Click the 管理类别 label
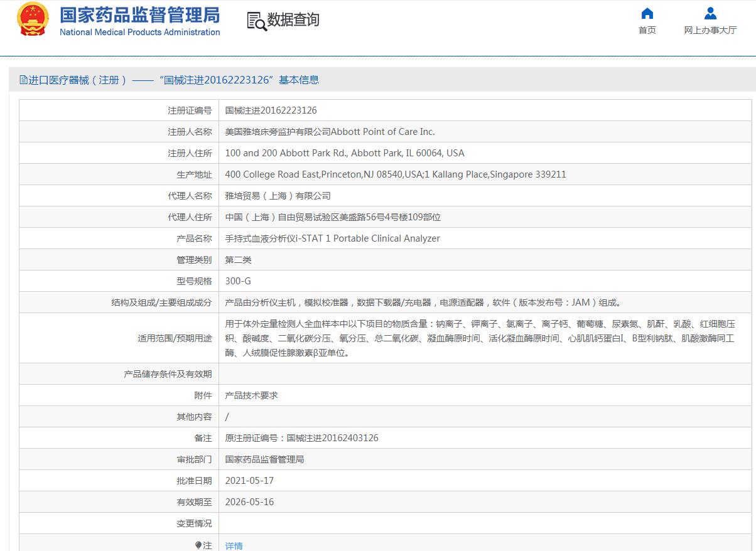Image resolution: width=756 pixels, height=551 pixels. click(x=194, y=260)
